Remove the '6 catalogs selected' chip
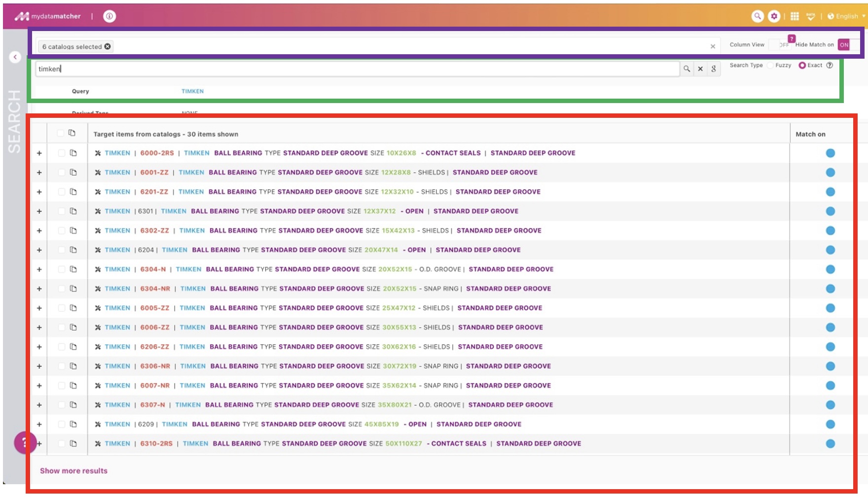 pyautogui.click(x=108, y=46)
